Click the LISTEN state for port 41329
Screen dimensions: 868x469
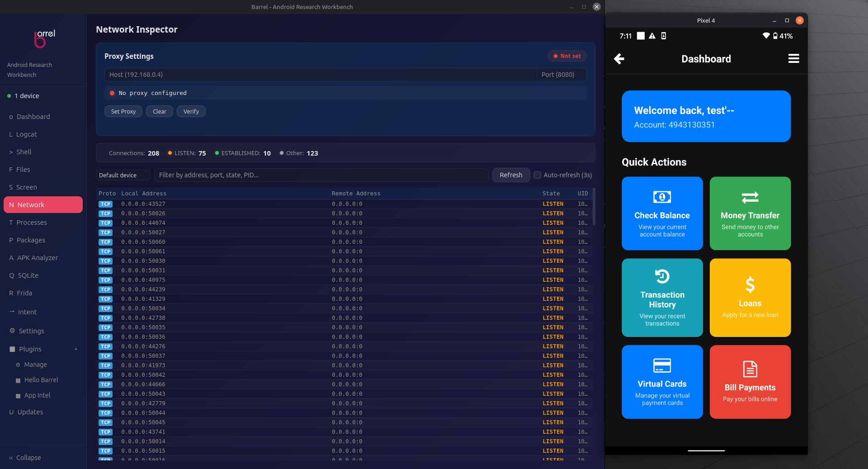coord(553,299)
